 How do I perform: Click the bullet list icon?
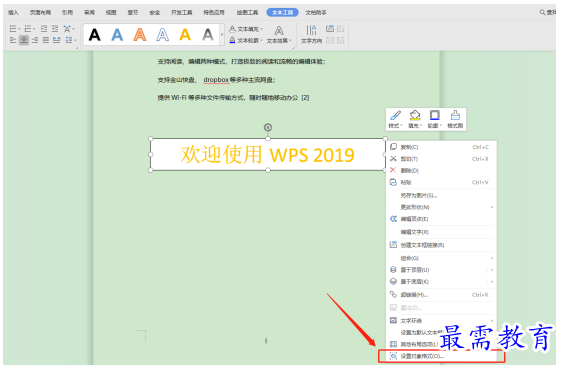pyautogui.click(x=13, y=29)
